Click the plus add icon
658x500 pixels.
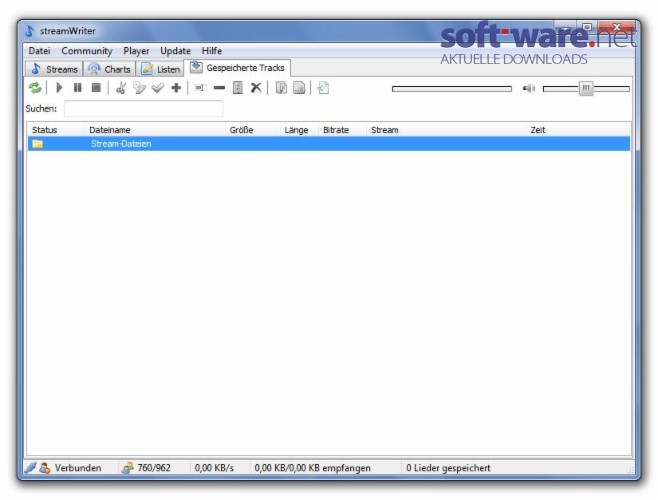176,88
